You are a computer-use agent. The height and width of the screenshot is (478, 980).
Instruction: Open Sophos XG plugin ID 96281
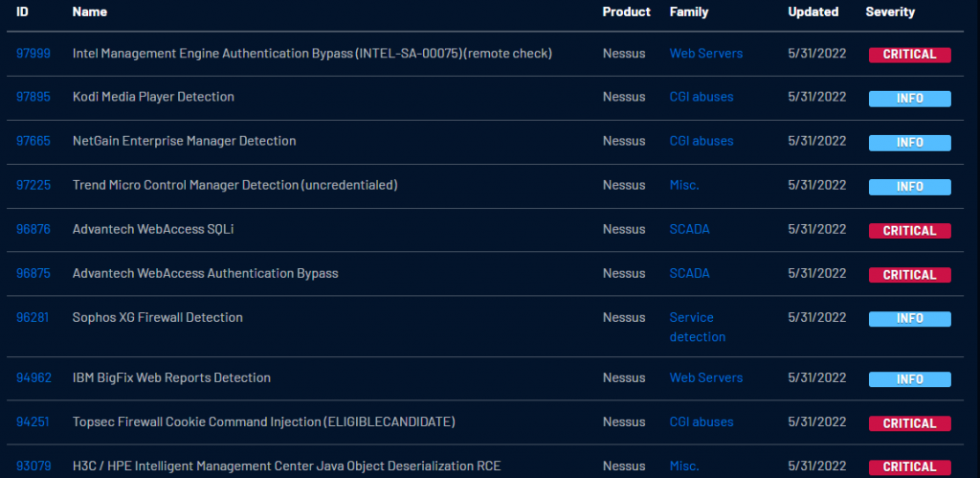(32, 317)
